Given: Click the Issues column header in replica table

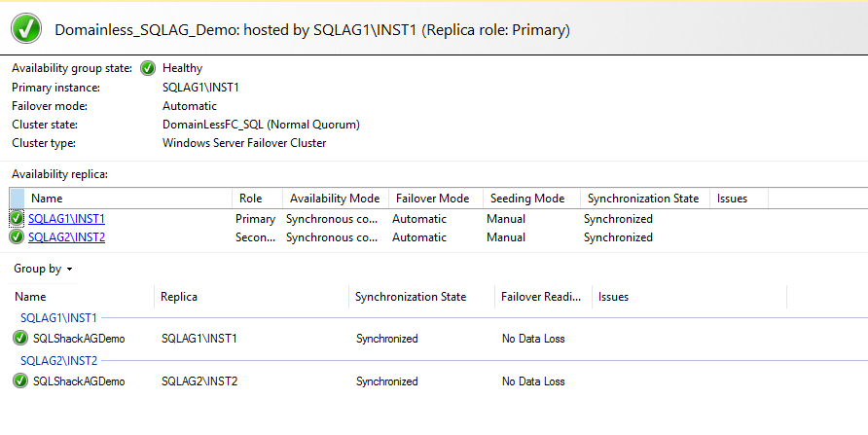Looking at the screenshot, I should click(732, 199).
